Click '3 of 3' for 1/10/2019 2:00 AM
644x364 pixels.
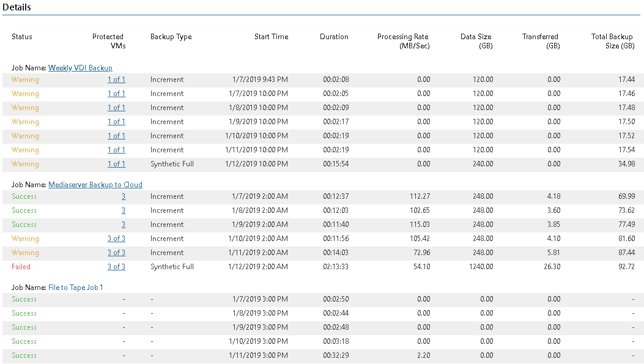click(116, 239)
